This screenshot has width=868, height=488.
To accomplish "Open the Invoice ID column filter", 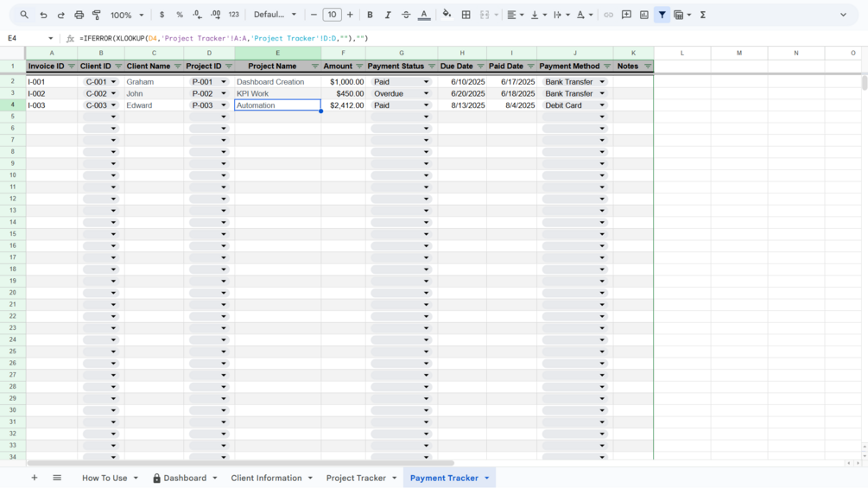I will tap(72, 67).
